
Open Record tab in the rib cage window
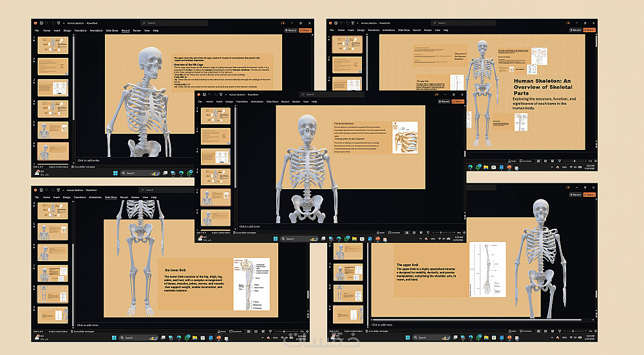coord(126,30)
